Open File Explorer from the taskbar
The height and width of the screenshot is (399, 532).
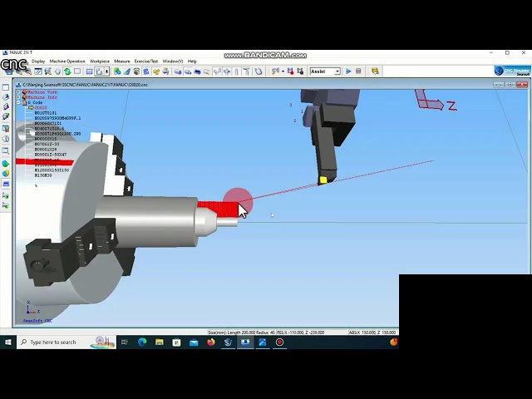(160, 342)
